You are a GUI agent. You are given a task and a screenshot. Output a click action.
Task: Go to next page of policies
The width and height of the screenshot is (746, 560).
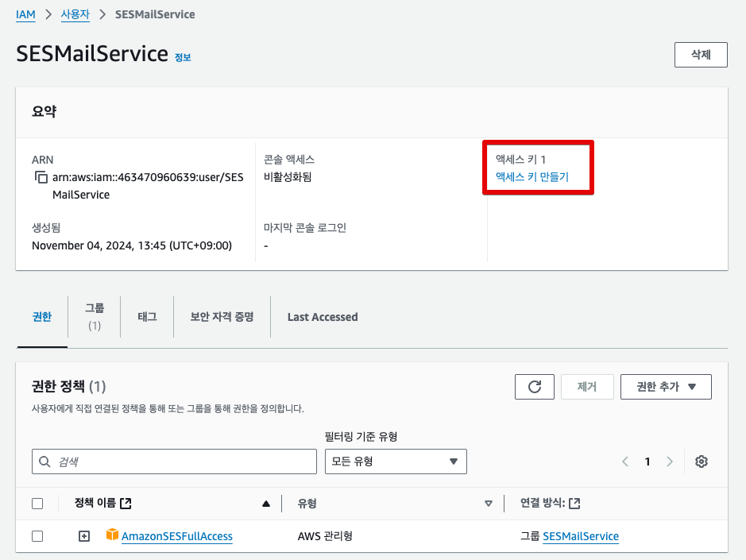point(670,462)
